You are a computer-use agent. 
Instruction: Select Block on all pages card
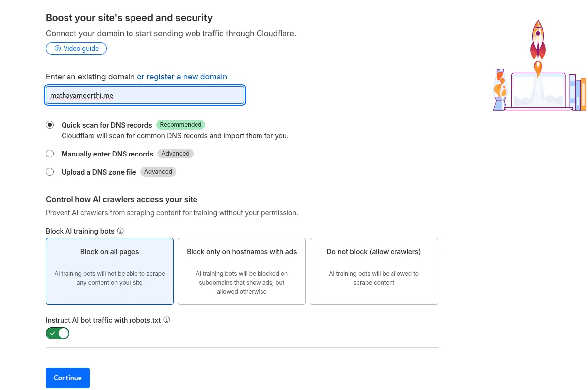click(110, 271)
